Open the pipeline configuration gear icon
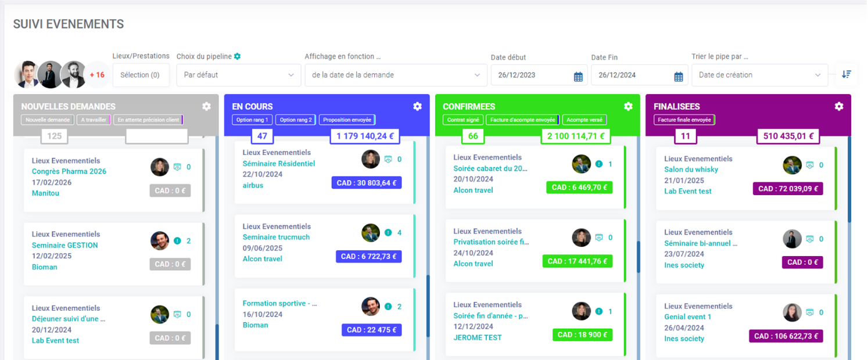868x360 pixels. tap(237, 56)
